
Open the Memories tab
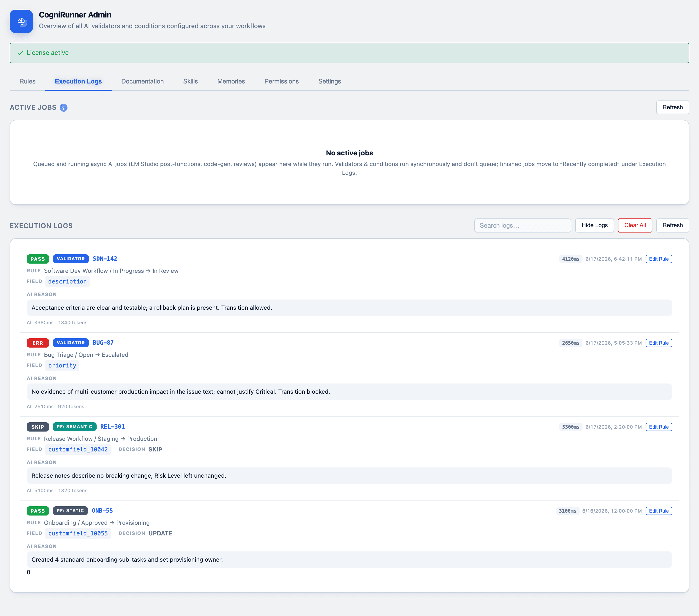pyautogui.click(x=231, y=81)
